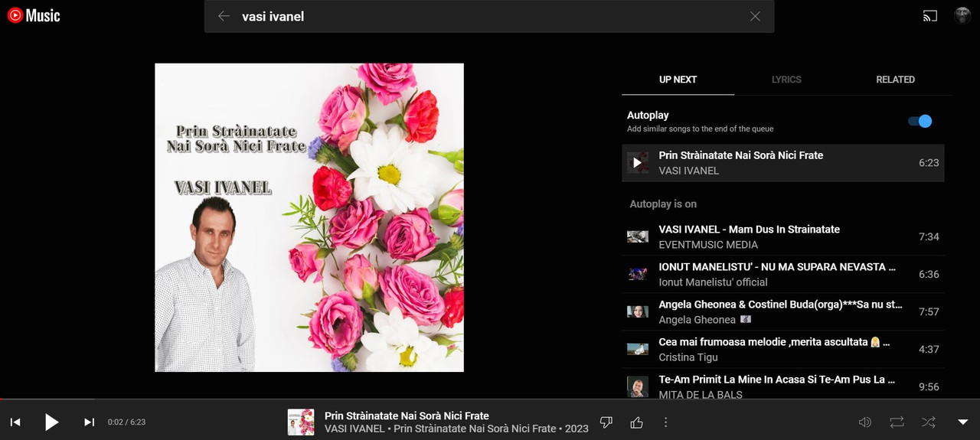Open the YouTube Music home logo
Image resolution: width=980 pixels, height=440 pixels.
click(x=34, y=15)
